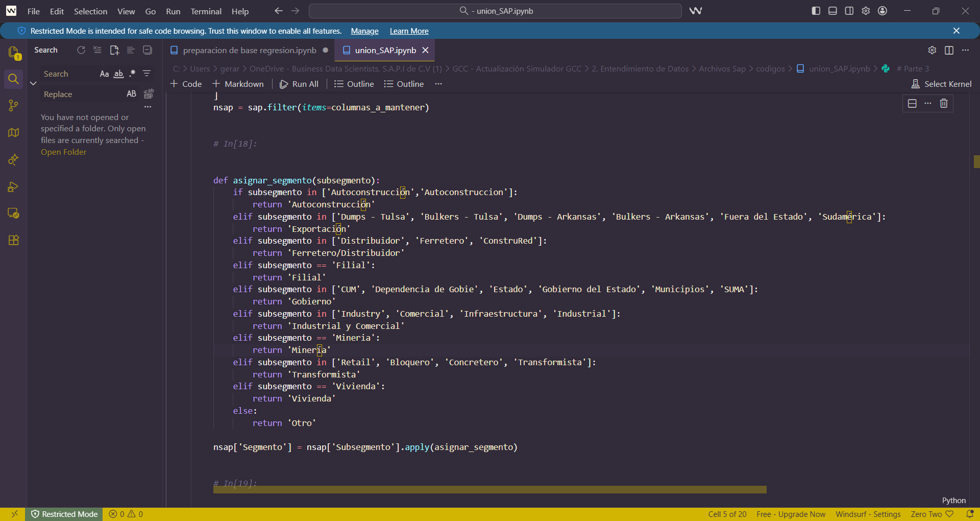Run All notebook cells
The height and width of the screenshot is (521, 980).
point(299,84)
